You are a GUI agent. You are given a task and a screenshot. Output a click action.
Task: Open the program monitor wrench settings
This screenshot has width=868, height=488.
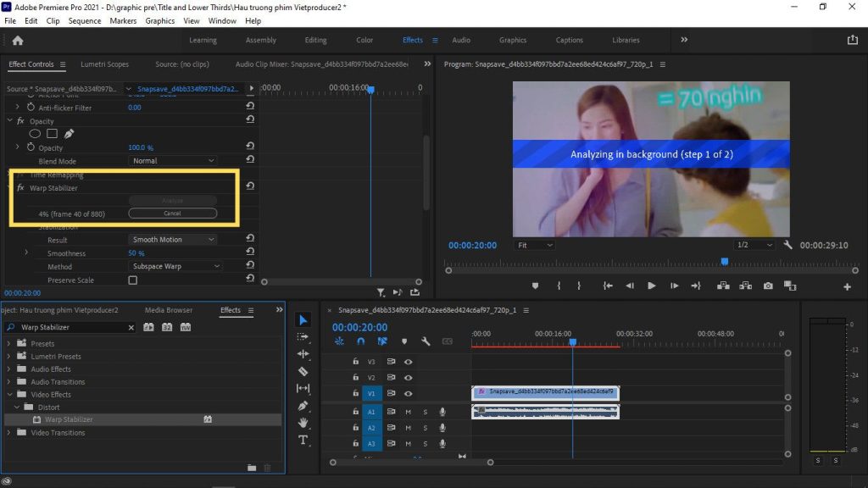(787, 245)
